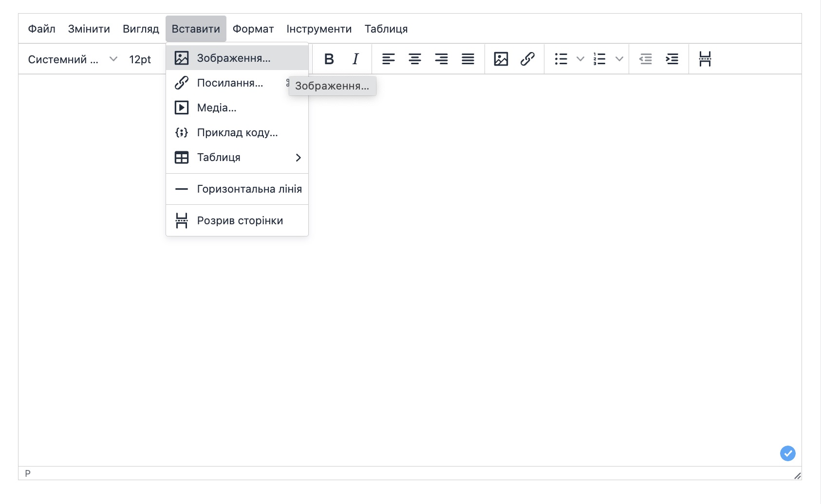Click the insert link toolbar icon
The image size is (821, 504).
[x=527, y=59]
